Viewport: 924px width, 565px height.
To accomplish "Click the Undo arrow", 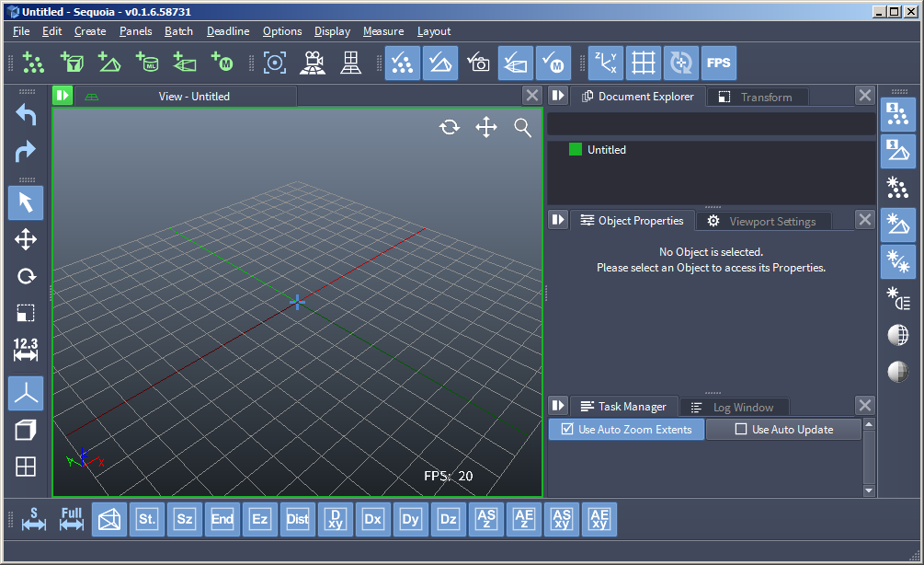I will (26, 114).
